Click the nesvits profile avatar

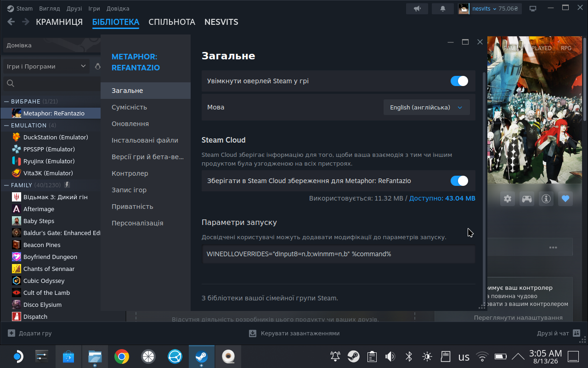click(x=464, y=9)
